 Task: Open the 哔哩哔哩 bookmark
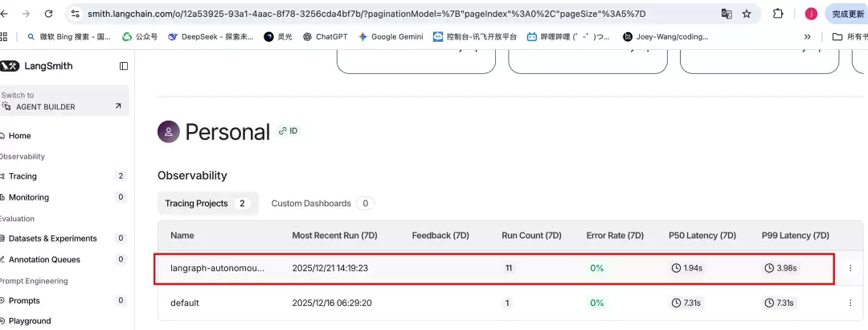[568, 36]
